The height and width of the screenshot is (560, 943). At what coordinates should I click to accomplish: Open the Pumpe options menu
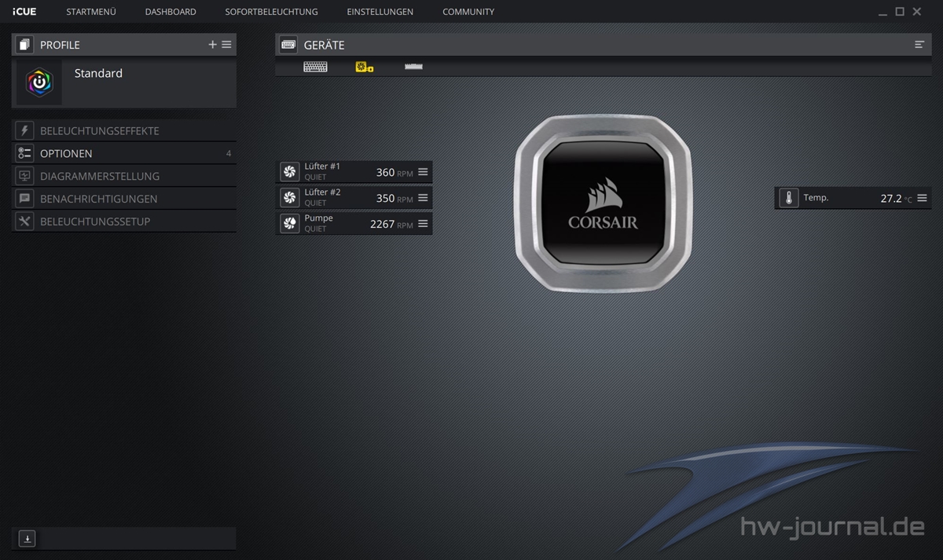point(423,224)
